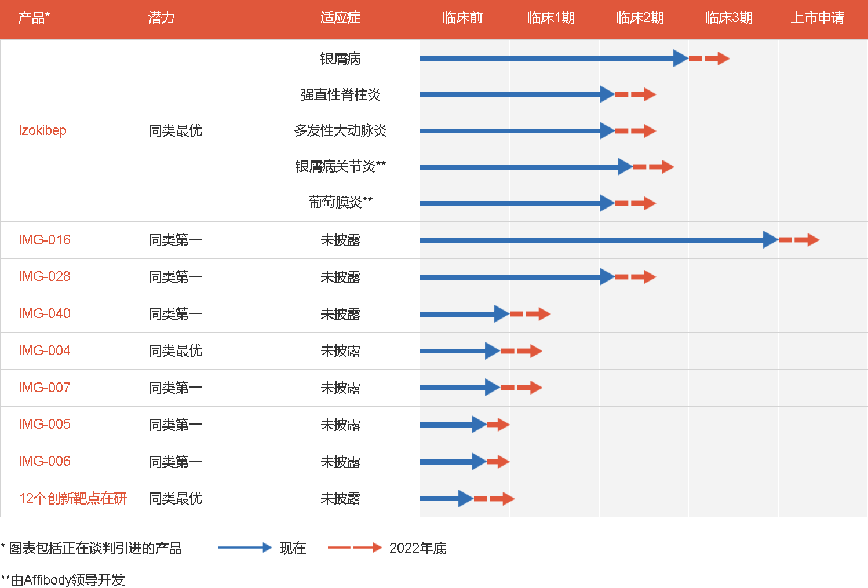This screenshot has width=868, height=588.
Task: Click the red arrow on the IMG-005 row
Action: coord(498,425)
